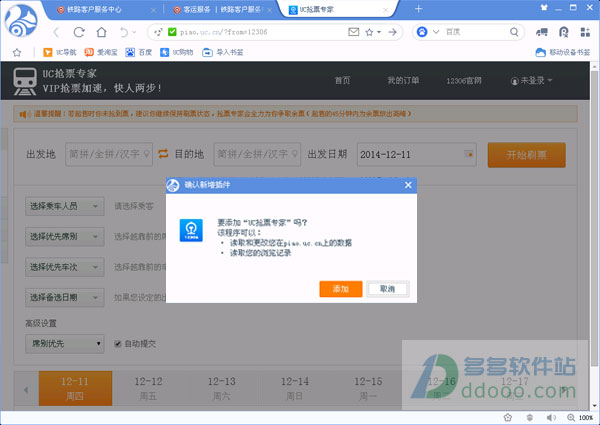Select the 12-12 周五 date tab
This screenshot has width=600, height=425.
pyautogui.click(x=148, y=388)
